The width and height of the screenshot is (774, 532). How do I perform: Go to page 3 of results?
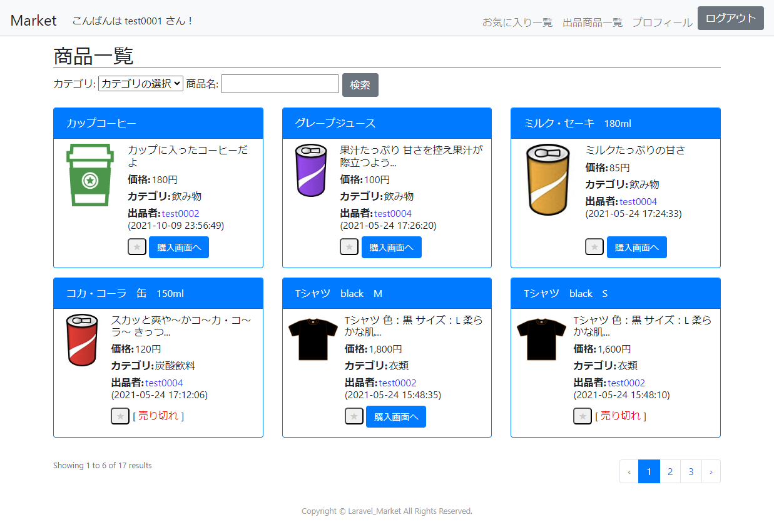point(691,471)
